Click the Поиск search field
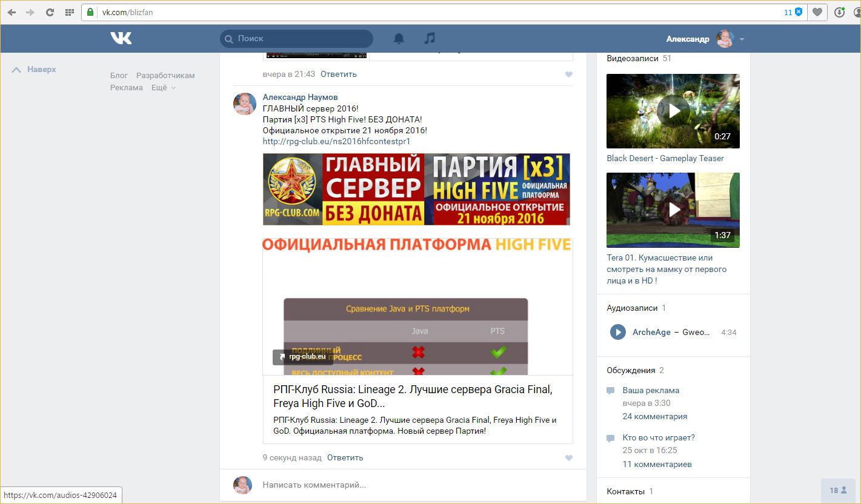The height and width of the screenshot is (504, 861). [296, 38]
